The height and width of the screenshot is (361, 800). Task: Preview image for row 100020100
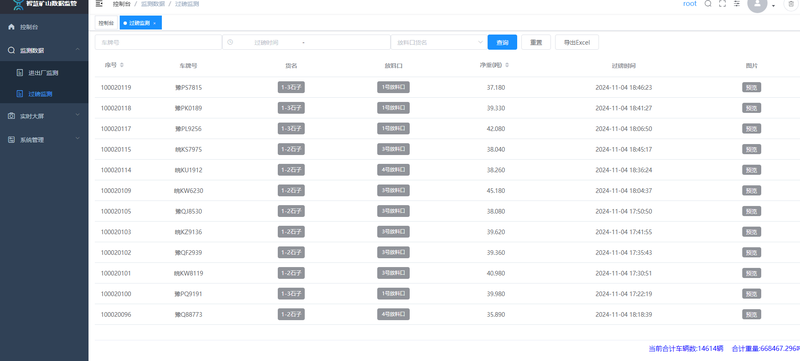click(x=751, y=294)
